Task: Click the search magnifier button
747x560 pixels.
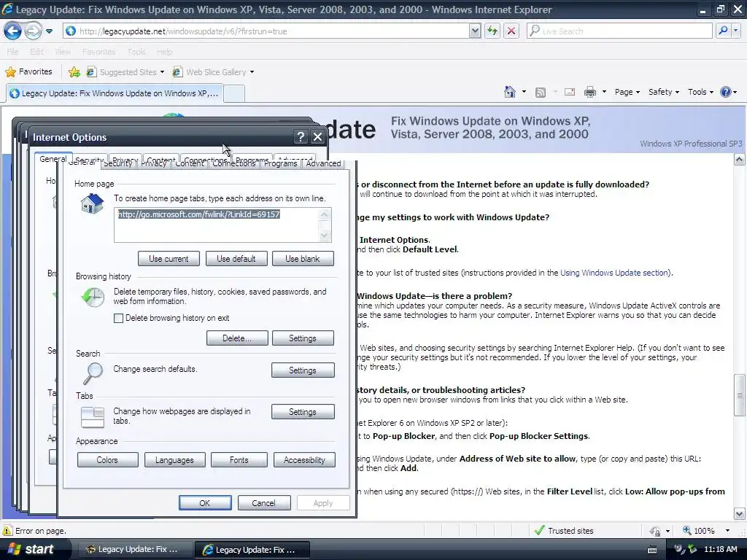Action: click(723, 31)
